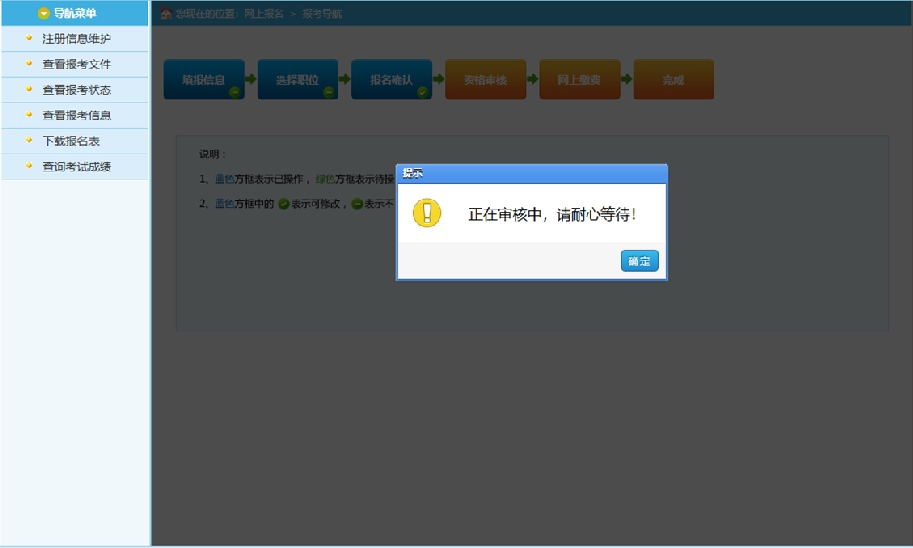Click the orange 完成 step box
The height and width of the screenshot is (548, 913).
tap(673, 80)
